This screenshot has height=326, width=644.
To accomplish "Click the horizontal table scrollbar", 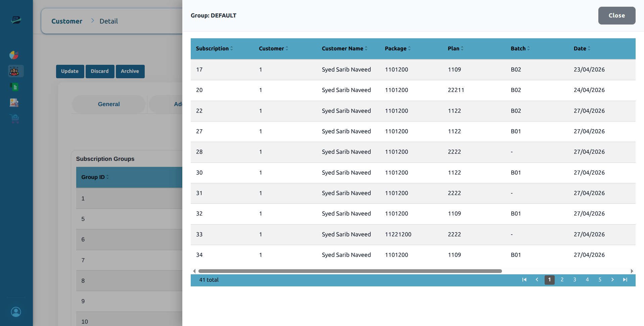I will (x=350, y=271).
